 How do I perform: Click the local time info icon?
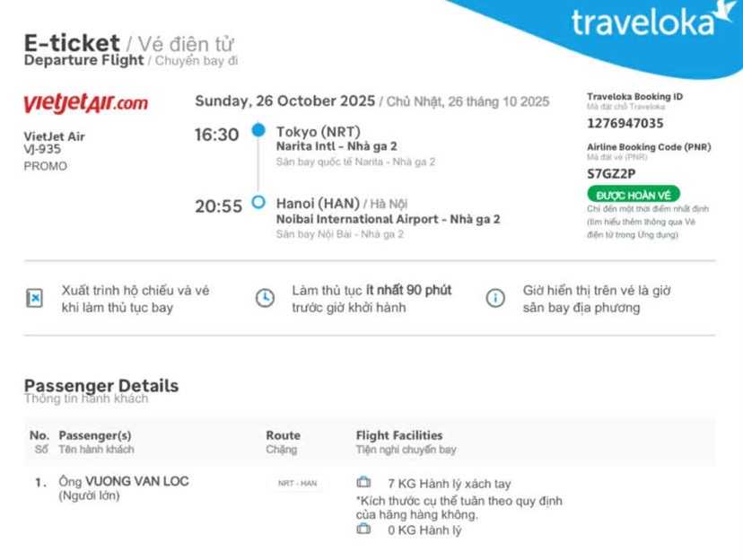(494, 298)
